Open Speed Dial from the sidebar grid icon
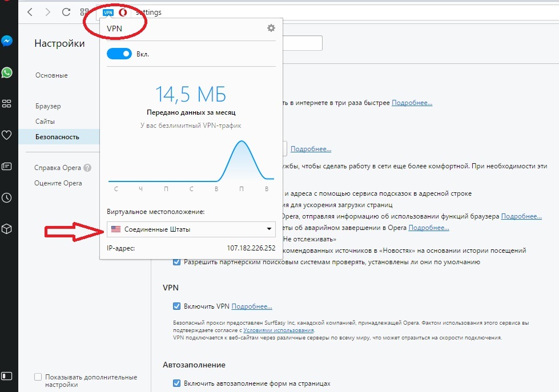 (x=7, y=104)
